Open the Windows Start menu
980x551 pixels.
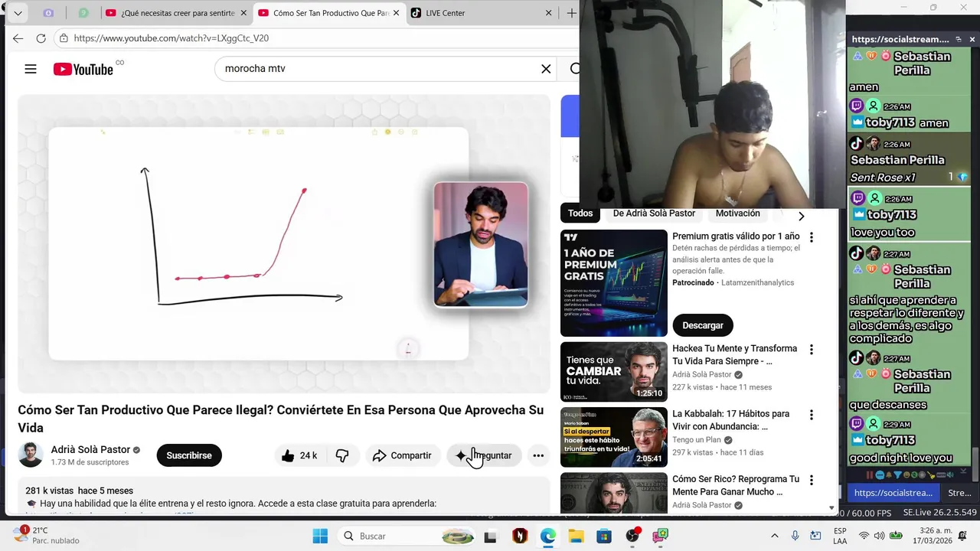[x=320, y=536]
